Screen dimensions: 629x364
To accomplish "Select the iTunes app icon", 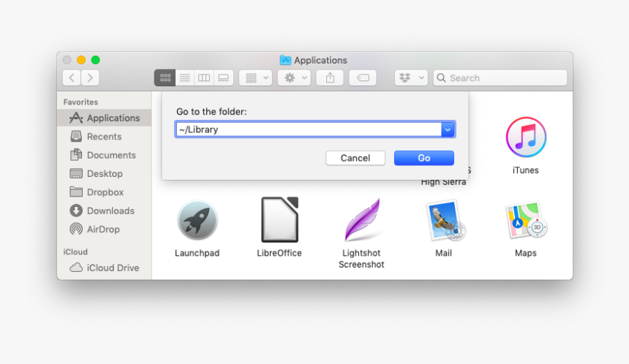I will (x=526, y=137).
